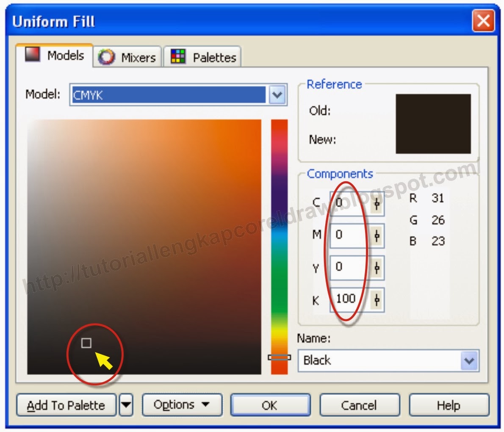The image size is (504, 432).
Task: Click the Help button
Action: pyautogui.click(x=449, y=405)
